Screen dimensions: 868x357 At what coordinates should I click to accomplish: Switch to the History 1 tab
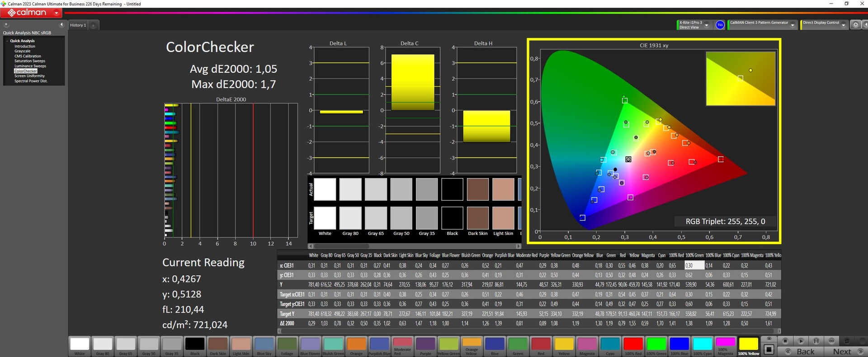[78, 25]
